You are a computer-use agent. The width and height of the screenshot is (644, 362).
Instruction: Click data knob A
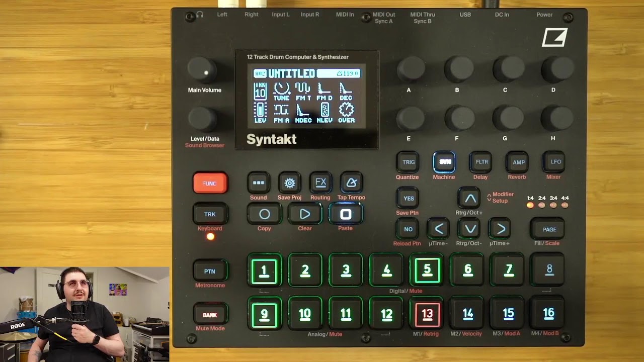tap(412, 70)
